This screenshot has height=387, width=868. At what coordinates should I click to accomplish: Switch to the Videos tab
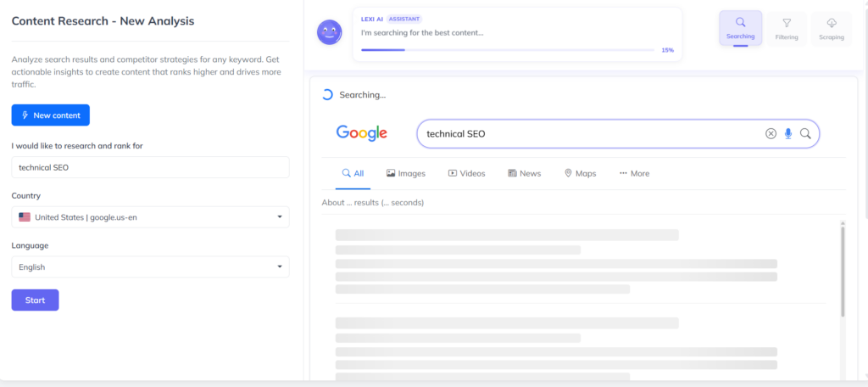tap(466, 173)
